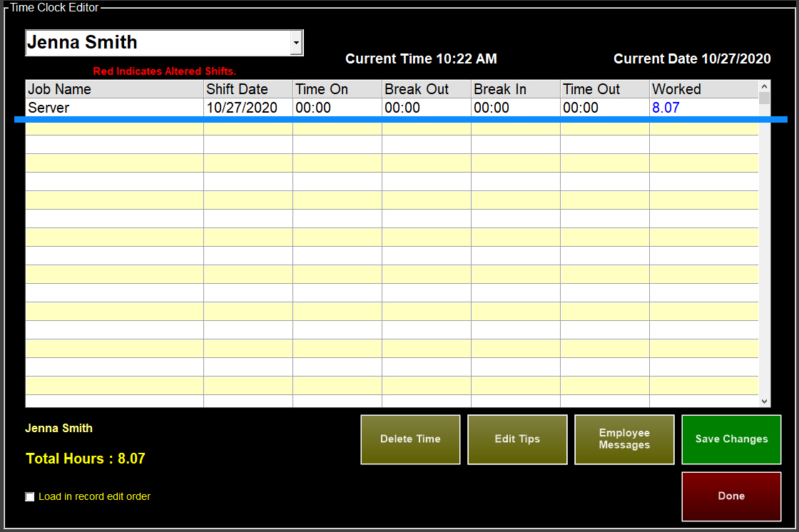This screenshot has height=532, width=799.
Task: Open Edit Tips for Jenna Smith
Action: tap(517, 439)
